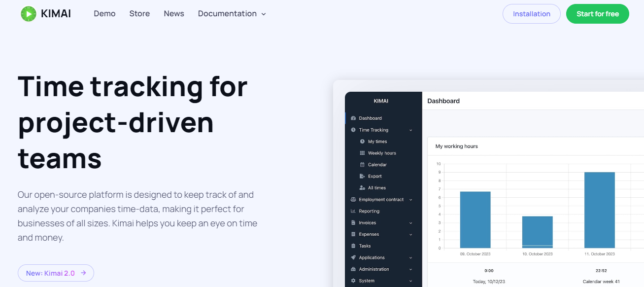Viewport: 644px width, 287px height.
Task: Collapse the Time Tracking chevron
Action: 410,130
